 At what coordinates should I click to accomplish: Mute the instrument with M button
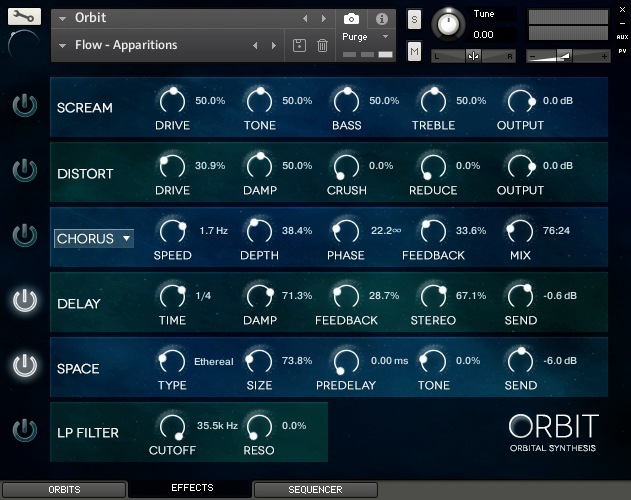click(x=414, y=51)
